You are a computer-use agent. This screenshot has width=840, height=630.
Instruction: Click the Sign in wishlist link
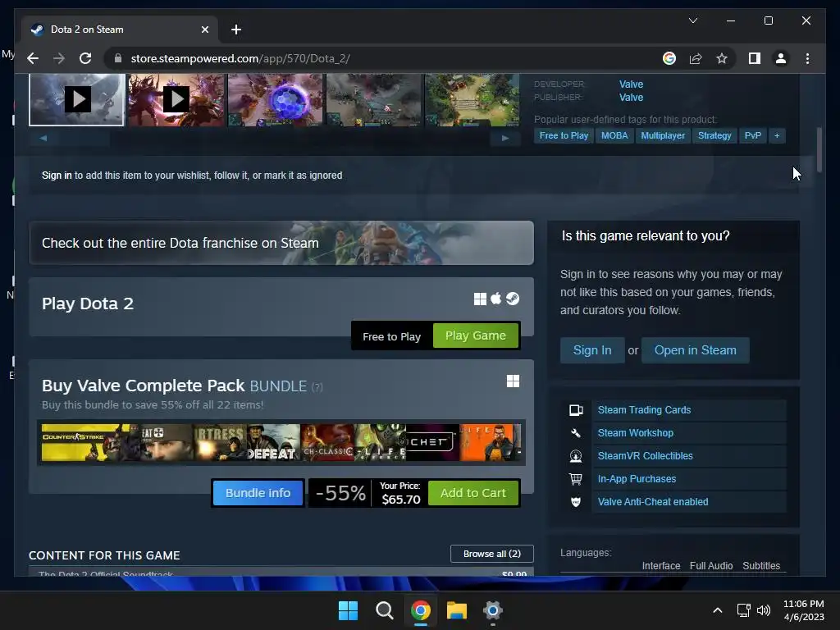(x=57, y=176)
